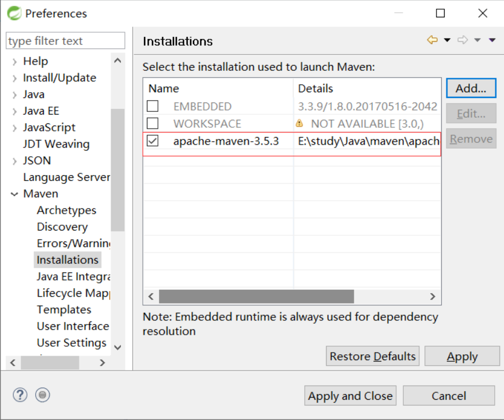This screenshot has height=420, width=504.
Task: Click the warning icon in WORKSPACE row
Action: pyautogui.click(x=300, y=123)
